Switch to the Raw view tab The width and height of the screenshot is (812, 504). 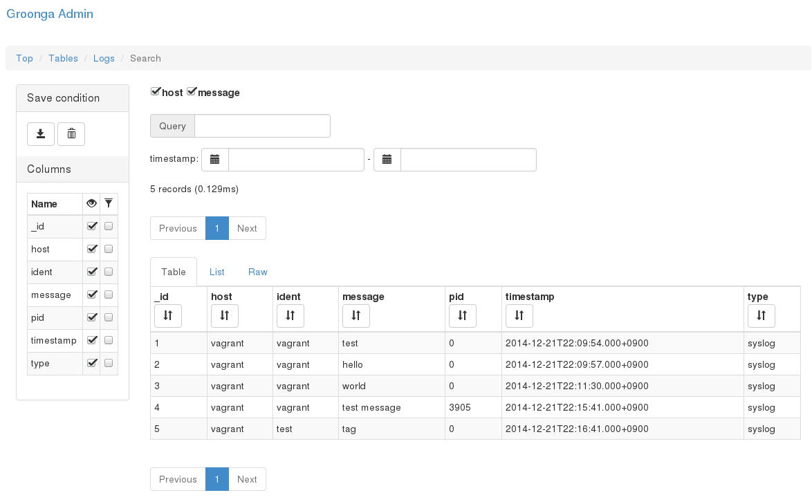coord(257,272)
